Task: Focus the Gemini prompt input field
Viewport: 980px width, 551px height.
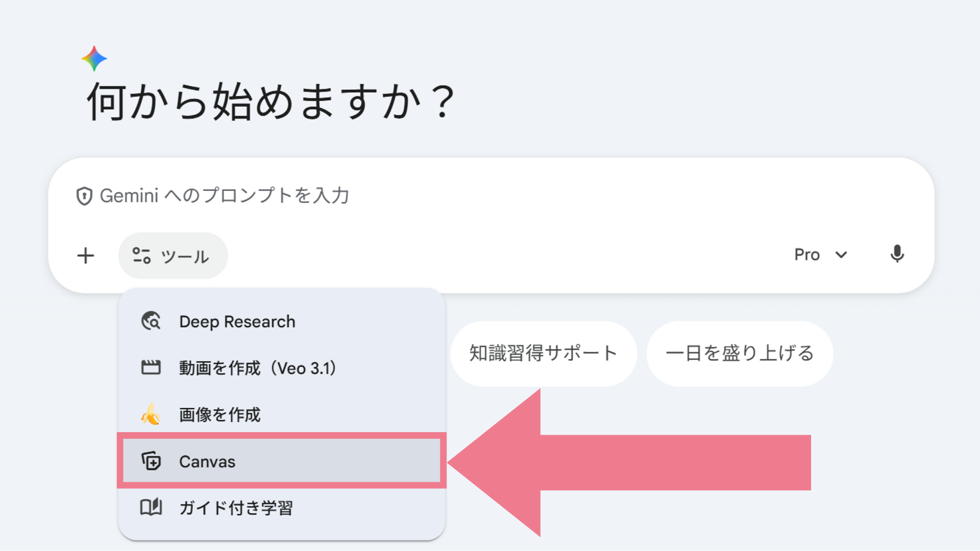Action: point(459,196)
